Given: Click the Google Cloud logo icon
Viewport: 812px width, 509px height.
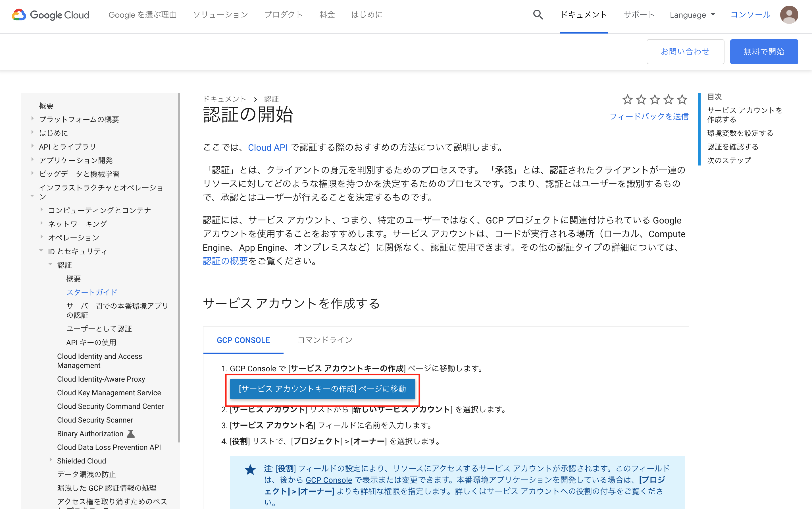Looking at the screenshot, I should (x=19, y=15).
